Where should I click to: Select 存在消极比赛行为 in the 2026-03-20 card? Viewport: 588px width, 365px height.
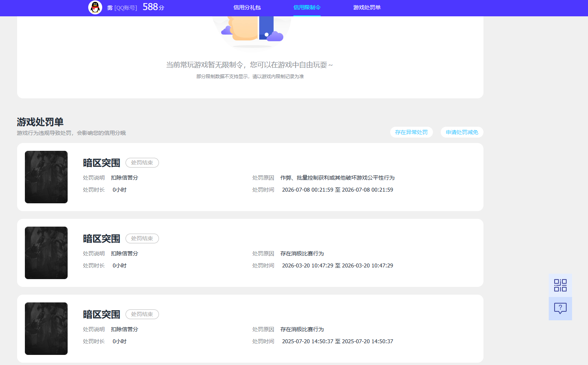click(302, 253)
